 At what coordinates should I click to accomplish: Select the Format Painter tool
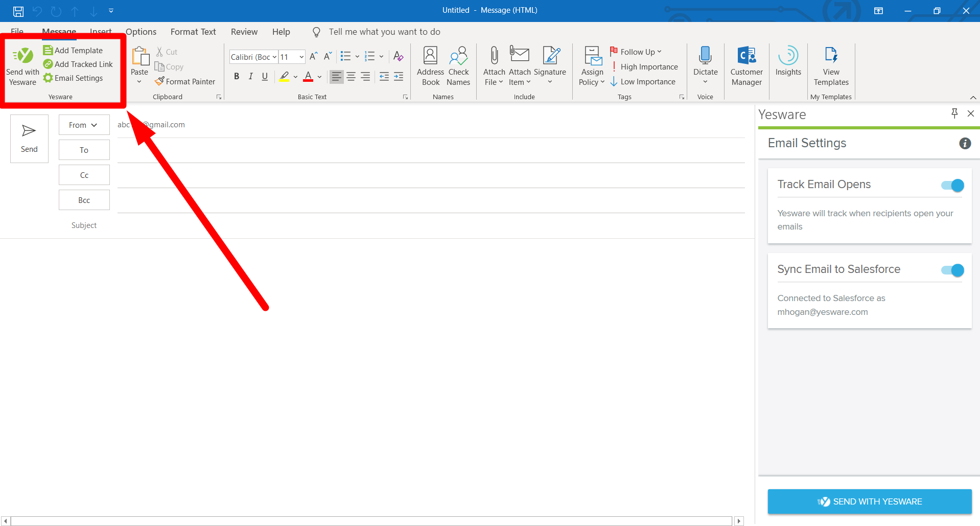click(185, 81)
